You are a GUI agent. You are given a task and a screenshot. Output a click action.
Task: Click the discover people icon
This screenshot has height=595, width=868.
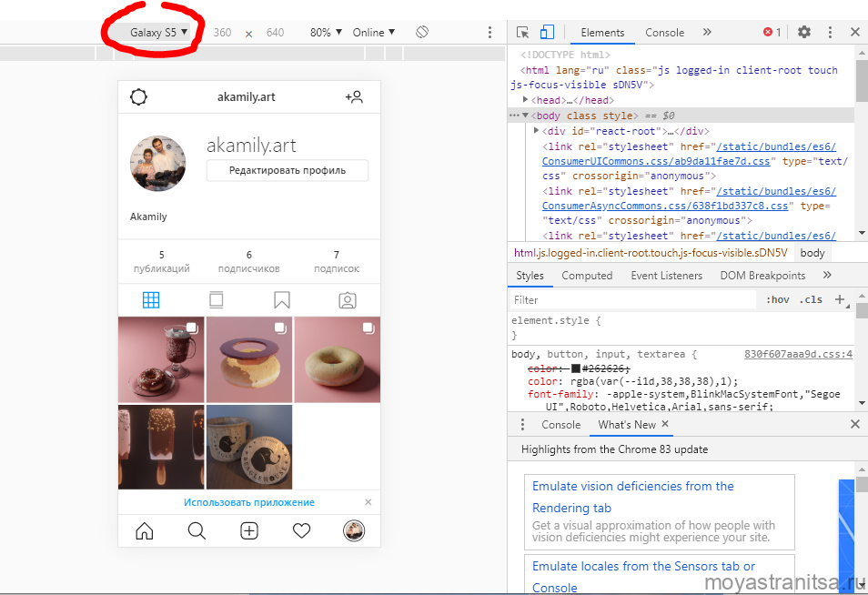[x=354, y=96]
